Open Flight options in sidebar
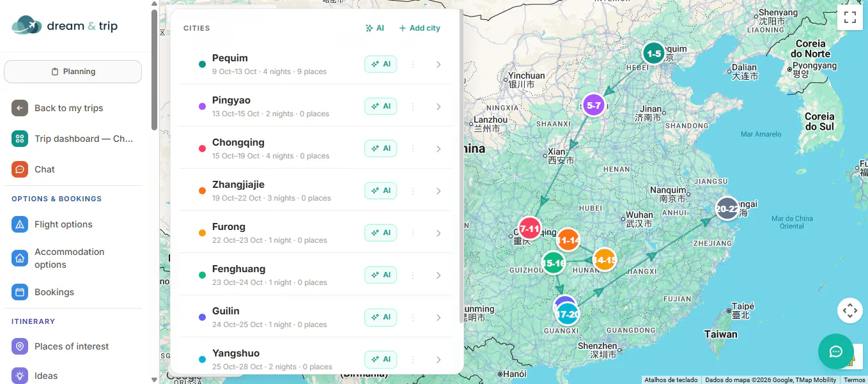 coord(73,224)
